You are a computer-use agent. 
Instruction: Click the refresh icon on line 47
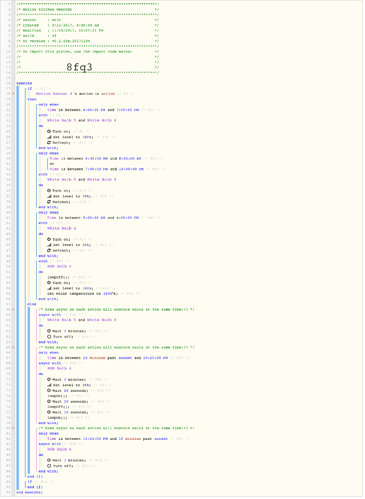click(49, 250)
